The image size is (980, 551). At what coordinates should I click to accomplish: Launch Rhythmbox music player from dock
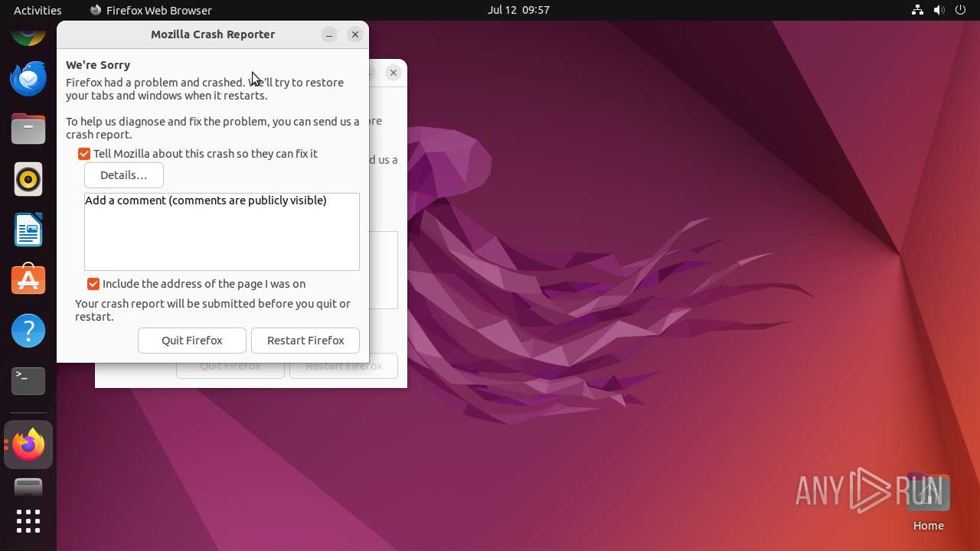pyautogui.click(x=28, y=179)
